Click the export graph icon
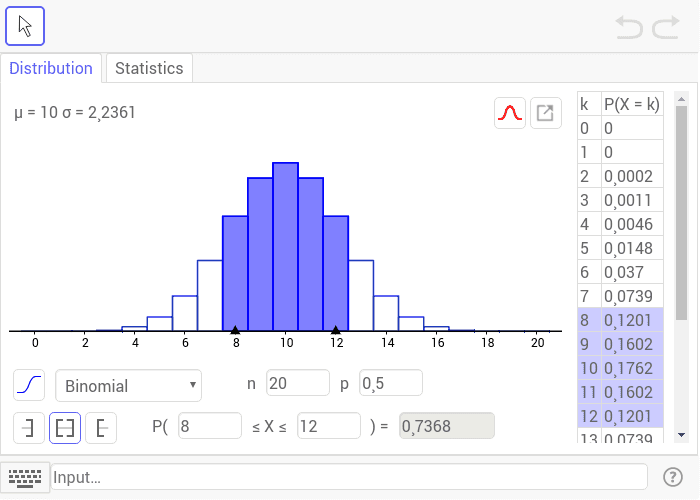The width and height of the screenshot is (700, 500). [x=546, y=113]
